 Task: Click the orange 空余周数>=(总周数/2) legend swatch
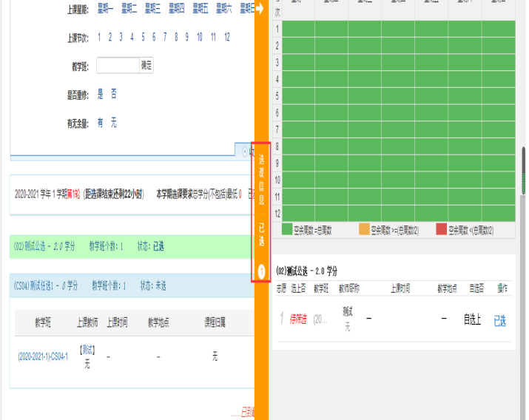click(x=364, y=229)
